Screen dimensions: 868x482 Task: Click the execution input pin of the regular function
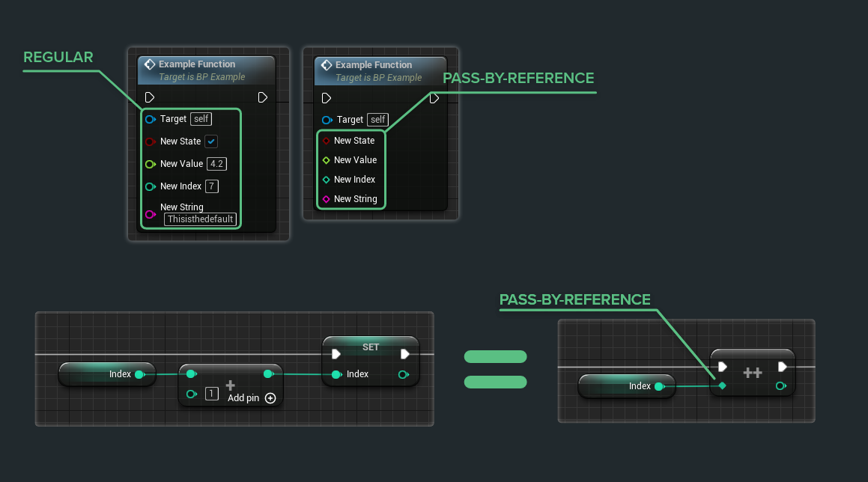coord(149,97)
